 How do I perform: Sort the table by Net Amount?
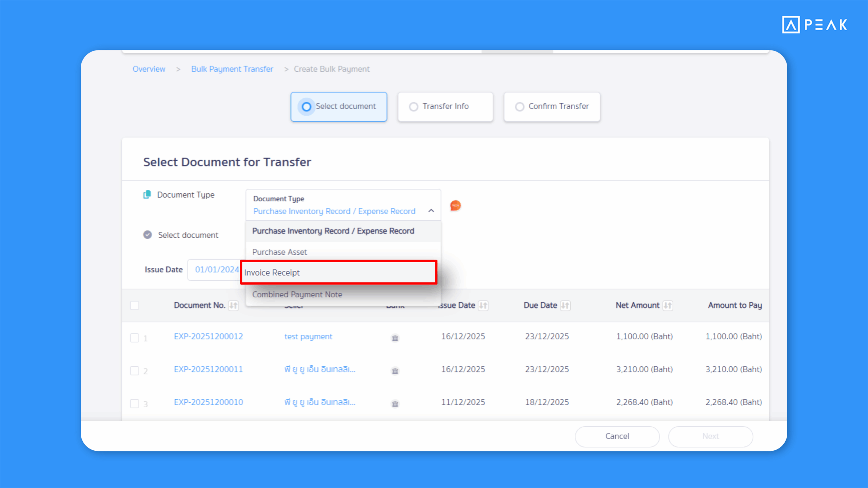668,305
